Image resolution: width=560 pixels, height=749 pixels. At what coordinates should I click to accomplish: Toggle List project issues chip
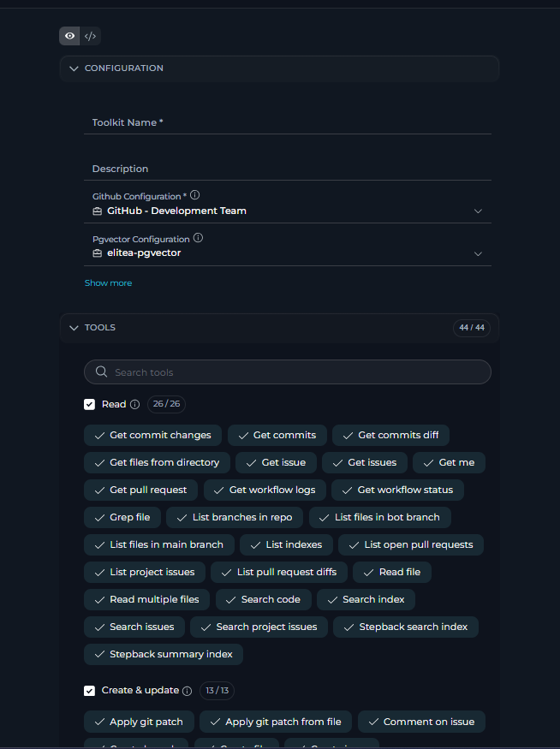click(x=145, y=573)
